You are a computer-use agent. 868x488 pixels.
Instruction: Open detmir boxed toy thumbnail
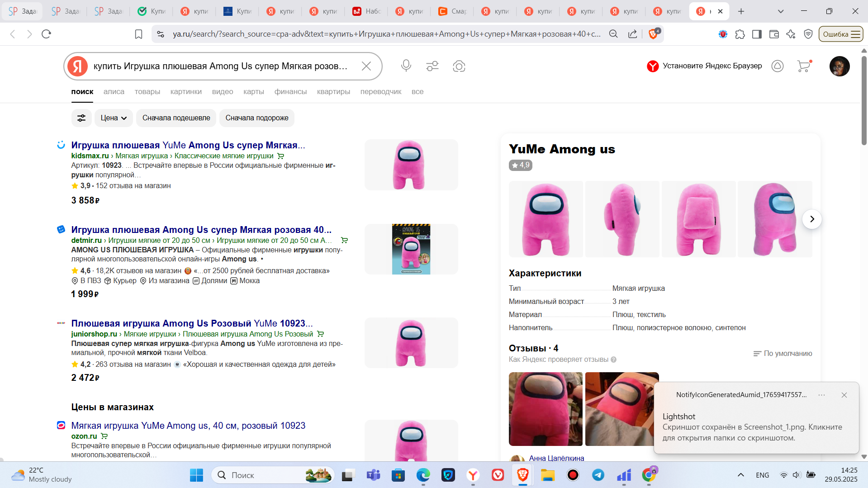411,249
